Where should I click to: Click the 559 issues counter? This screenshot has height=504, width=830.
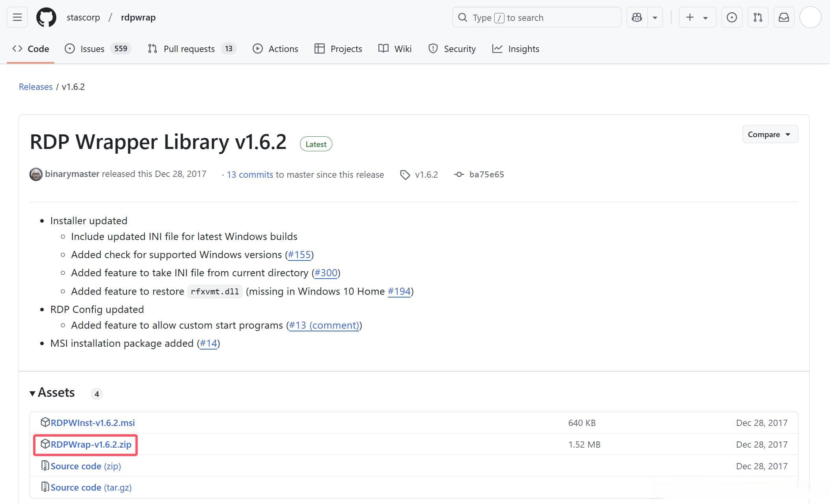[121, 48]
